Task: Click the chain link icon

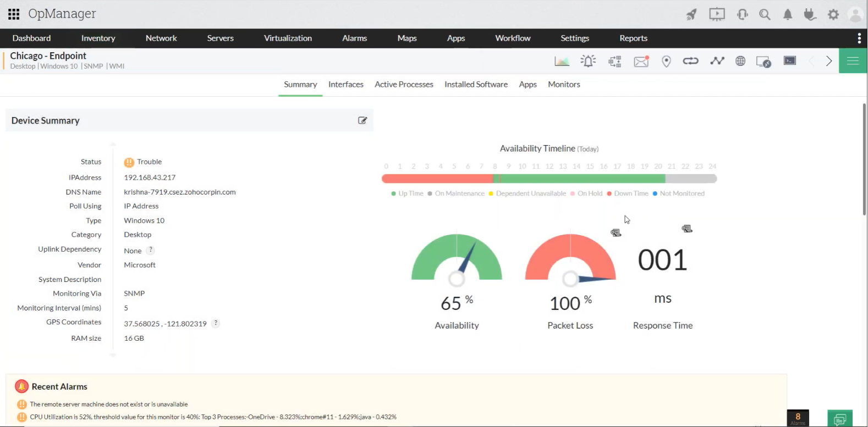Action: pyautogui.click(x=690, y=61)
